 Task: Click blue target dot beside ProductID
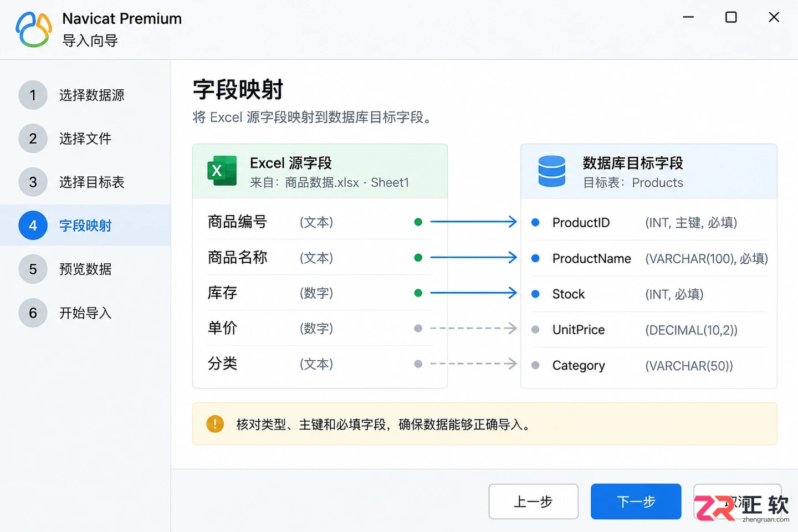click(535, 222)
